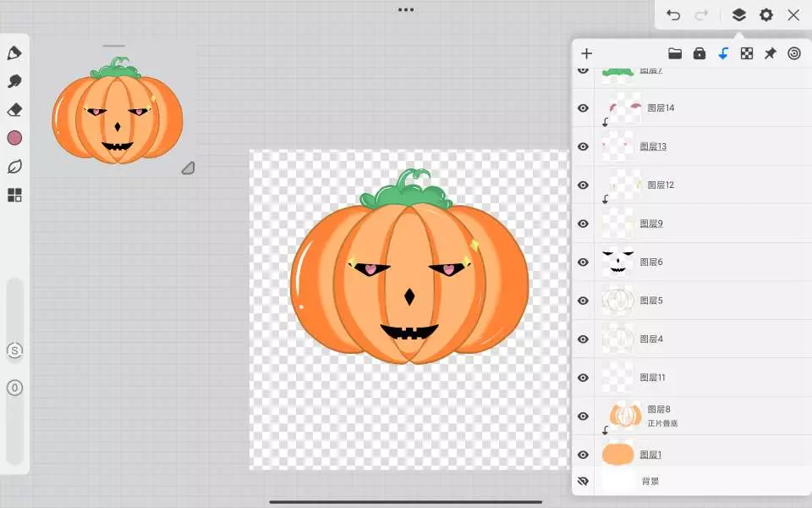Undo the last action

click(x=673, y=15)
